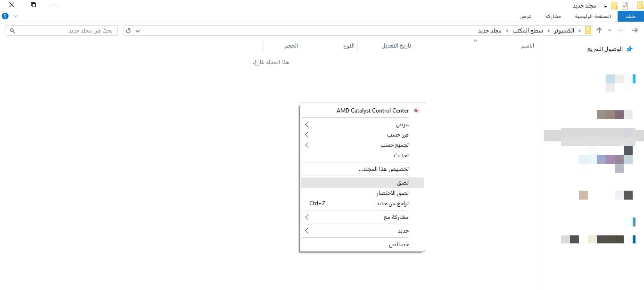Viewport: 644px width, 290px height.
Task: Choose تراجع عن جديد in context menu
Action: (x=363, y=203)
